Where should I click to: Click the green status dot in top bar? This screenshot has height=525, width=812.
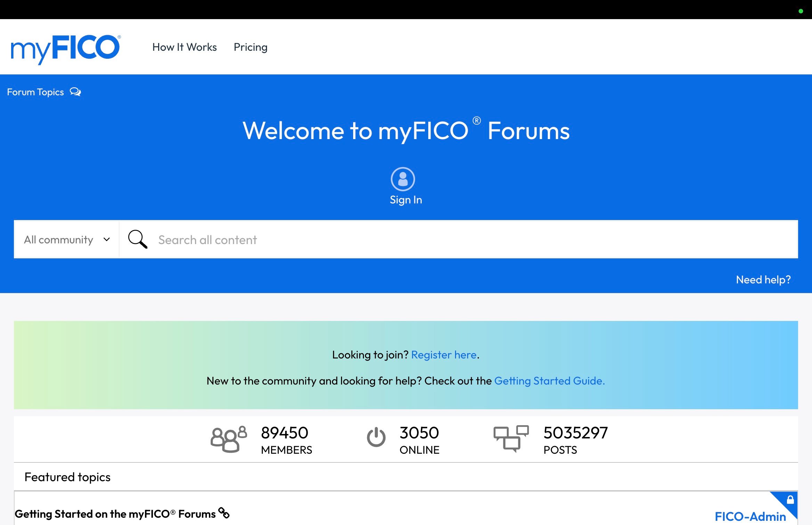pyautogui.click(x=801, y=11)
